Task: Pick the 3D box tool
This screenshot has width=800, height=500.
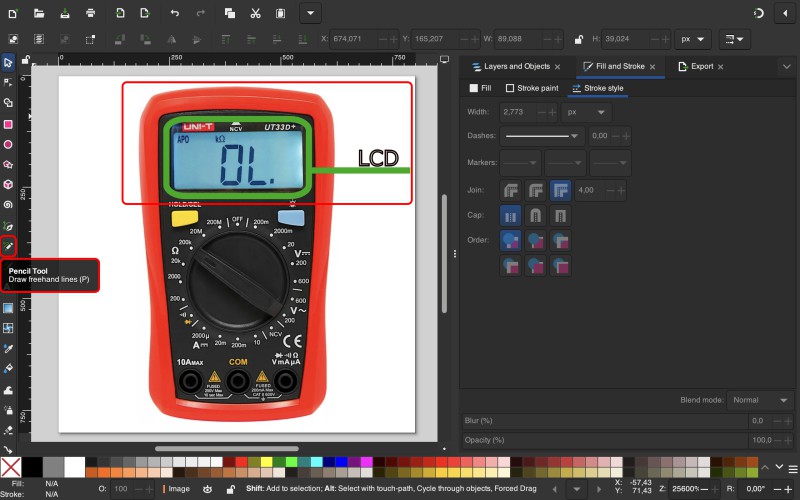Action: 8,185
